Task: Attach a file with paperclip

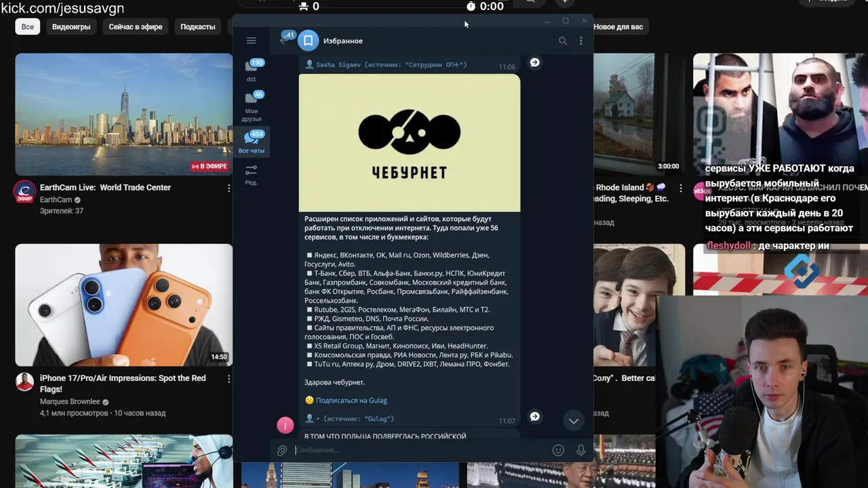Action: click(x=282, y=450)
